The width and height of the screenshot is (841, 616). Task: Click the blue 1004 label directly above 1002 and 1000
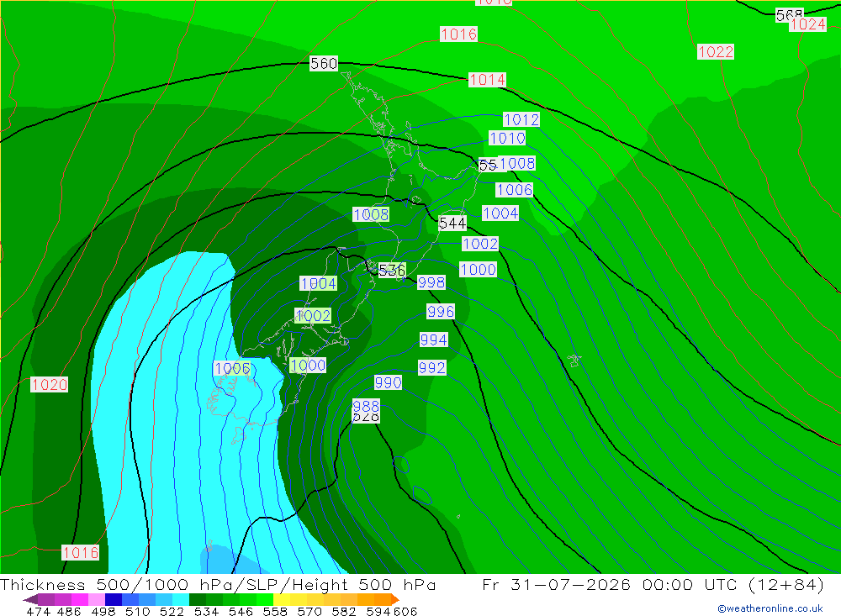coord(500,213)
